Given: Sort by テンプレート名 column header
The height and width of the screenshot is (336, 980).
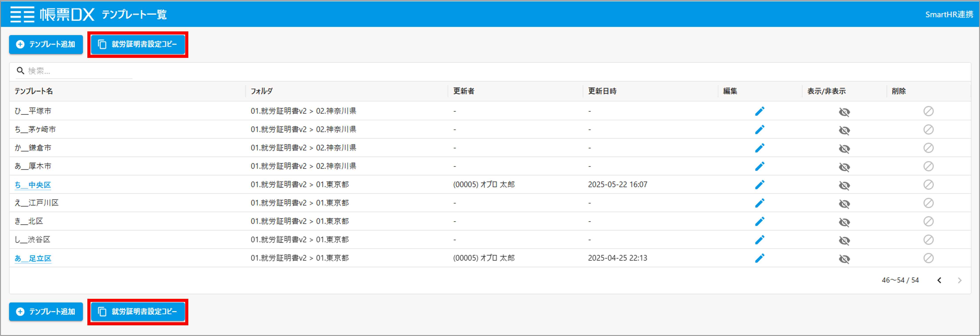Looking at the screenshot, I should coord(34,91).
